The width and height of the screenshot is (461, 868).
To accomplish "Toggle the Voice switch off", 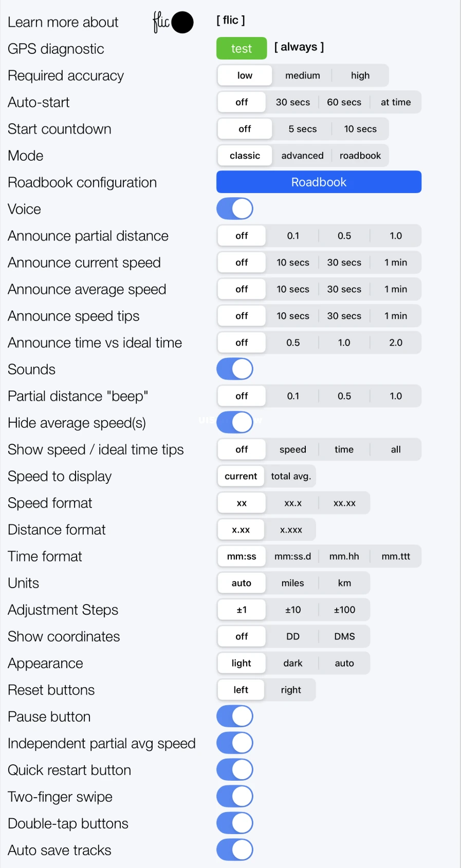I will (235, 209).
